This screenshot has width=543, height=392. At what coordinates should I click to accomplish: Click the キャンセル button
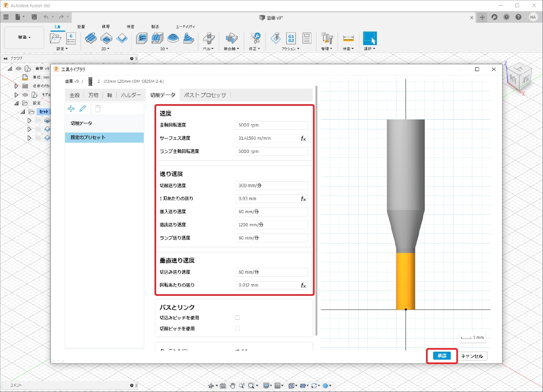pos(472,356)
